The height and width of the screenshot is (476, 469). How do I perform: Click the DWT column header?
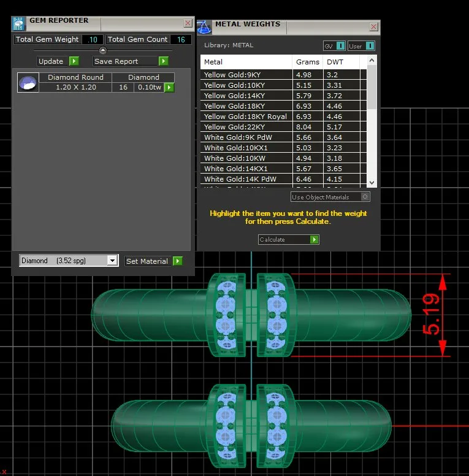coord(341,62)
